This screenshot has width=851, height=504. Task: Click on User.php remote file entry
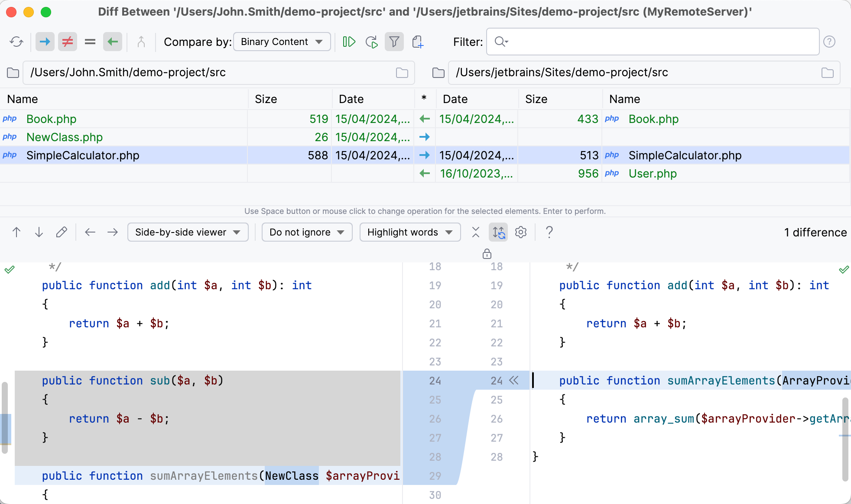[653, 174]
